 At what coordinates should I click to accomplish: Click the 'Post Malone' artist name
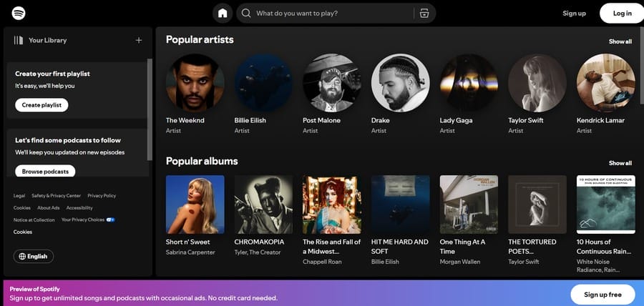coord(321,121)
